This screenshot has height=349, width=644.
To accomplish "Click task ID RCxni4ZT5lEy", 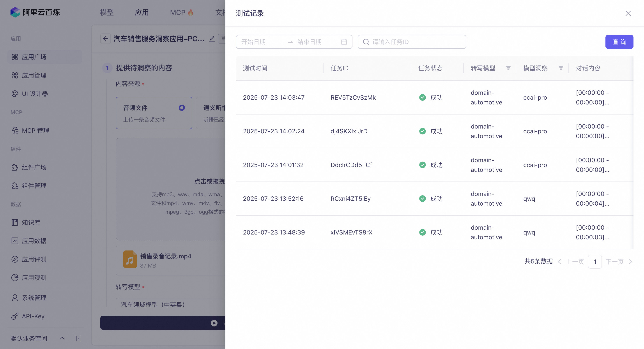I will pyautogui.click(x=350, y=199).
